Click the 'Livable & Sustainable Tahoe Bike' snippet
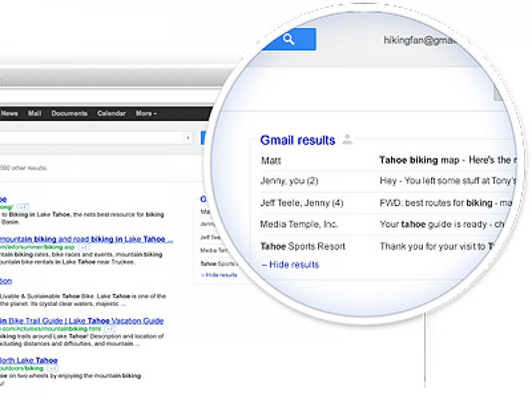The width and height of the screenshot is (532, 399). pyautogui.click(x=83, y=300)
